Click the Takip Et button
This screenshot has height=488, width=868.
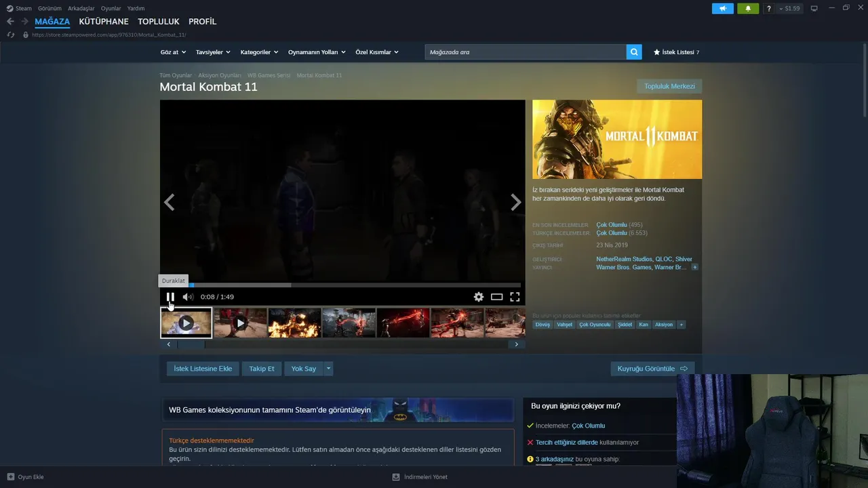click(x=262, y=369)
